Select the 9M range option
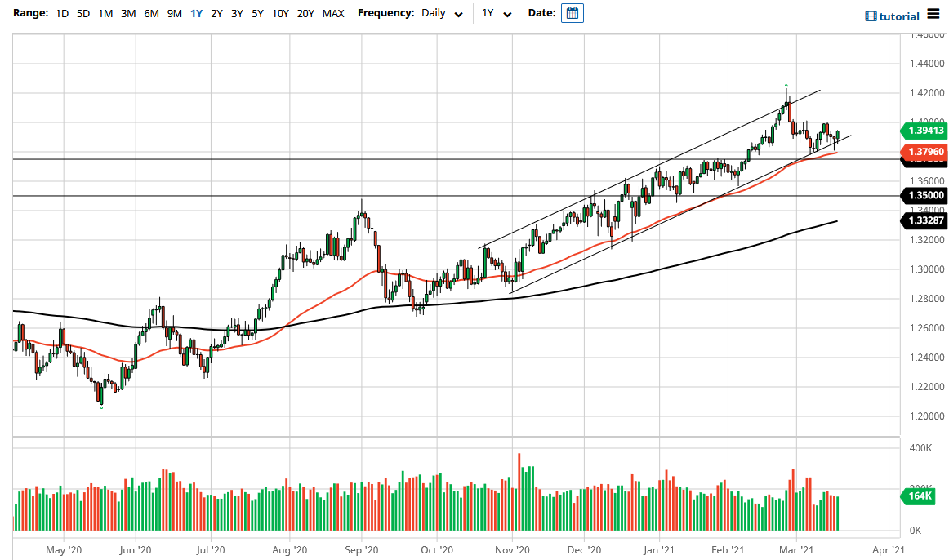 (174, 13)
